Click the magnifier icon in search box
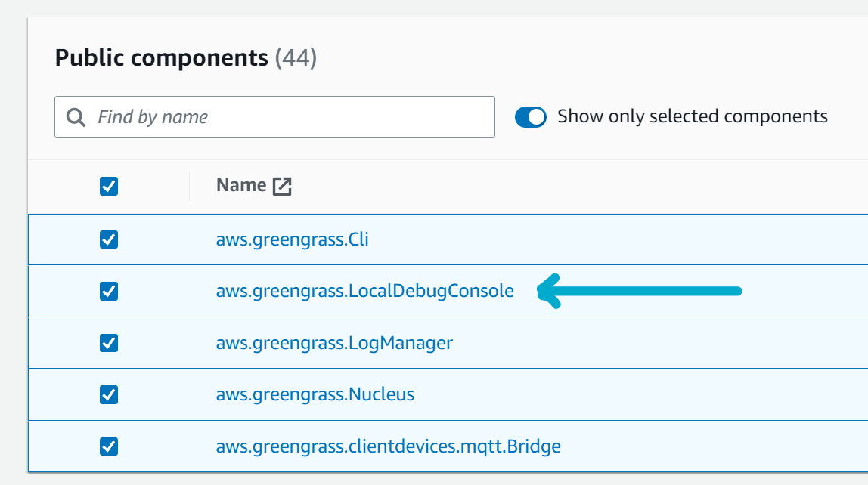Image resolution: width=868 pixels, height=485 pixels. [x=76, y=117]
